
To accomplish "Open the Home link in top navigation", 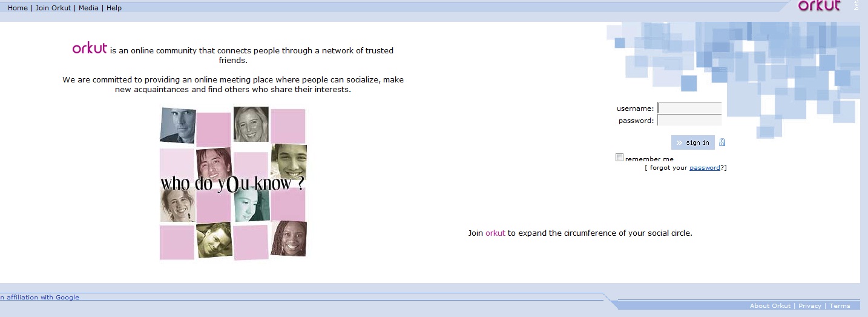I will [x=18, y=8].
